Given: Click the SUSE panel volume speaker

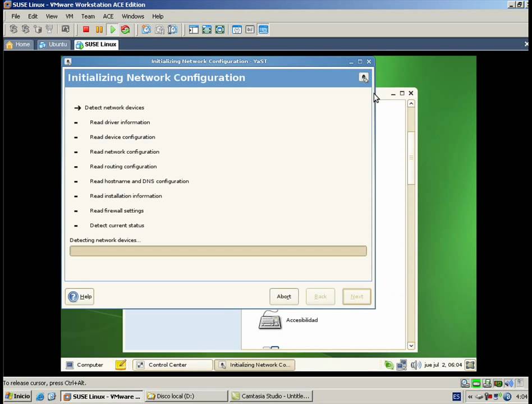Looking at the screenshot, I should click(x=416, y=365).
